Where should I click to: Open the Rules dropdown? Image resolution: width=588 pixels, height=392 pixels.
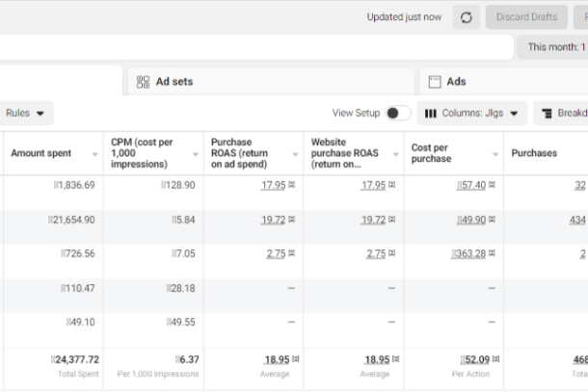click(x=25, y=114)
